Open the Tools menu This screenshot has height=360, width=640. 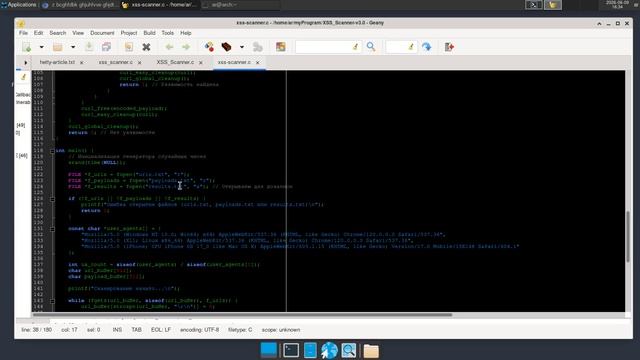point(167,33)
